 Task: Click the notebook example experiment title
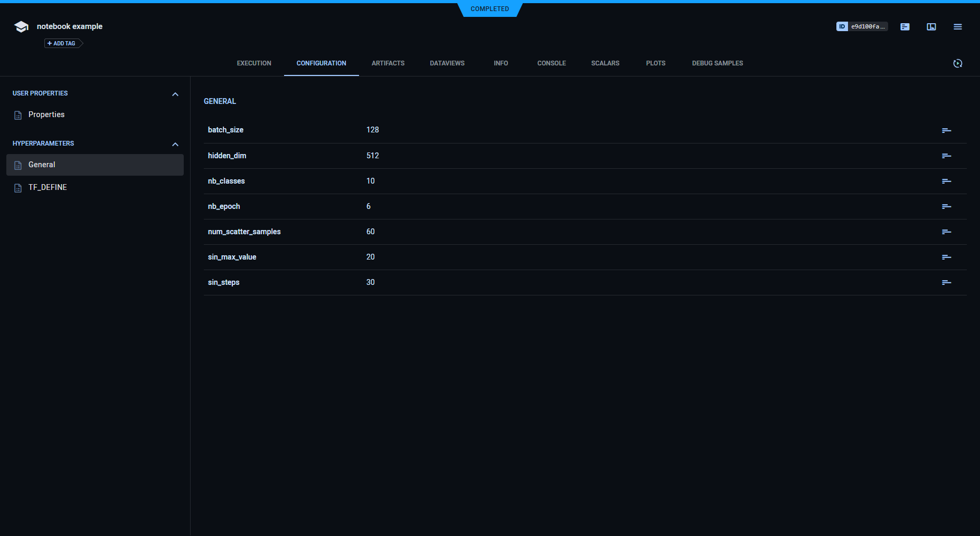point(70,26)
